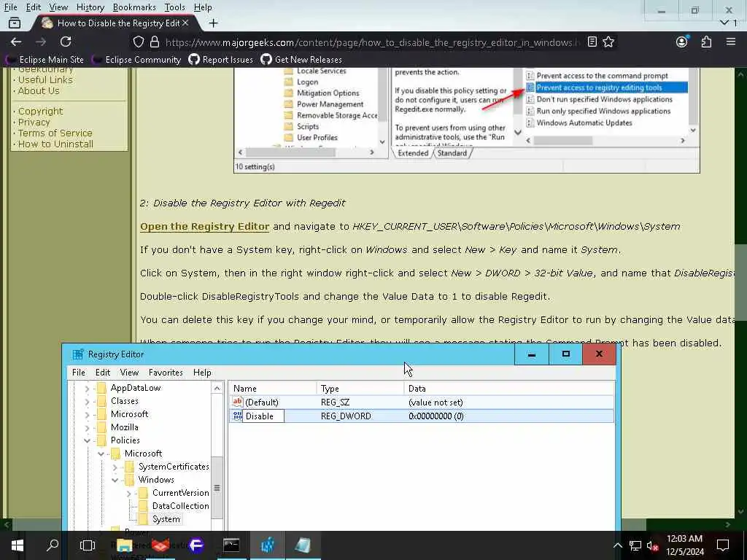Viewport: 747px width, 560px height.
Task: Sort registry values by Name column header
Action: pyautogui.click(x=273, y=389)
